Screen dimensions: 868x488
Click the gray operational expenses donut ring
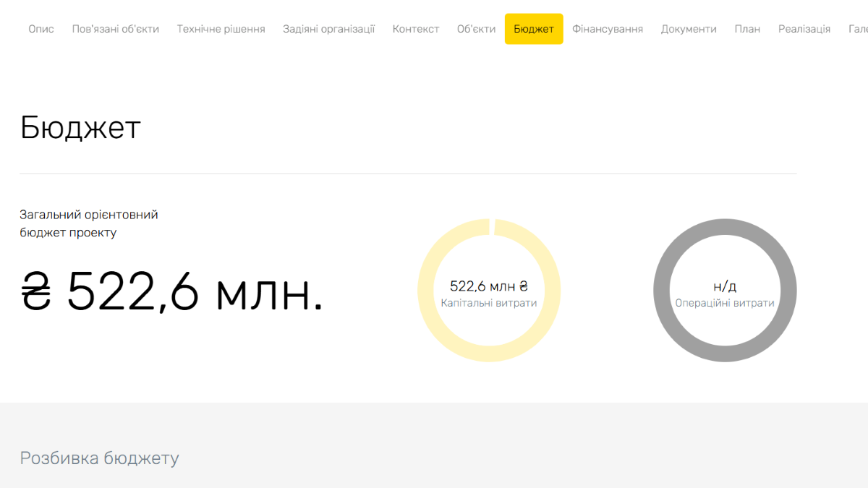click(x=661, y=291)
